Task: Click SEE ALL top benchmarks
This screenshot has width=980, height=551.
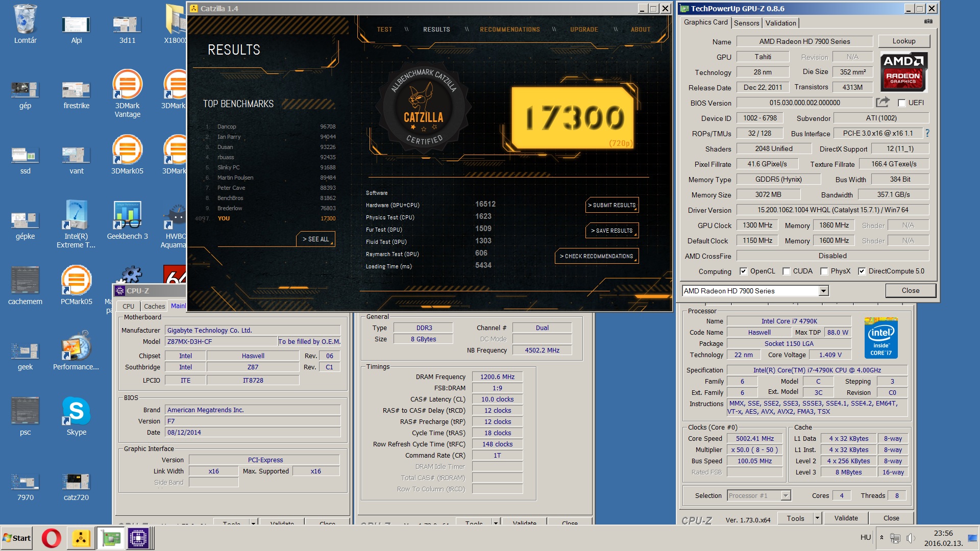Action: coord(315,239)
